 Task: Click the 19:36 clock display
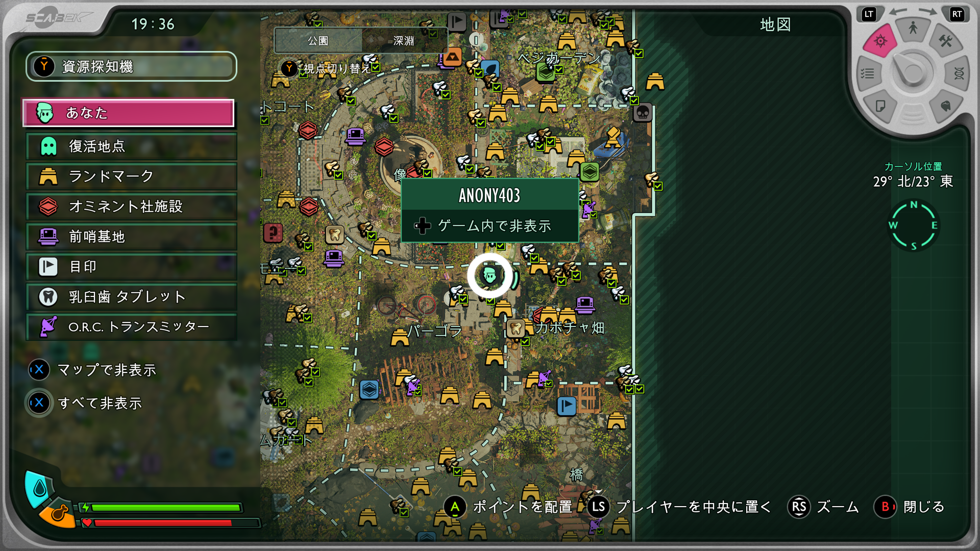click(x=153, y=24)
